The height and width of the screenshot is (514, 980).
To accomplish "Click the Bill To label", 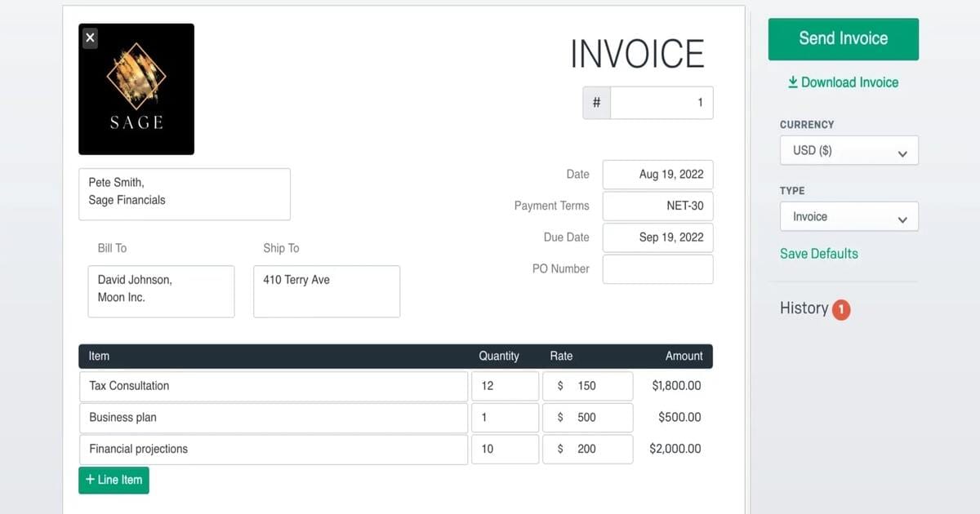I will [x=112, y=248].
